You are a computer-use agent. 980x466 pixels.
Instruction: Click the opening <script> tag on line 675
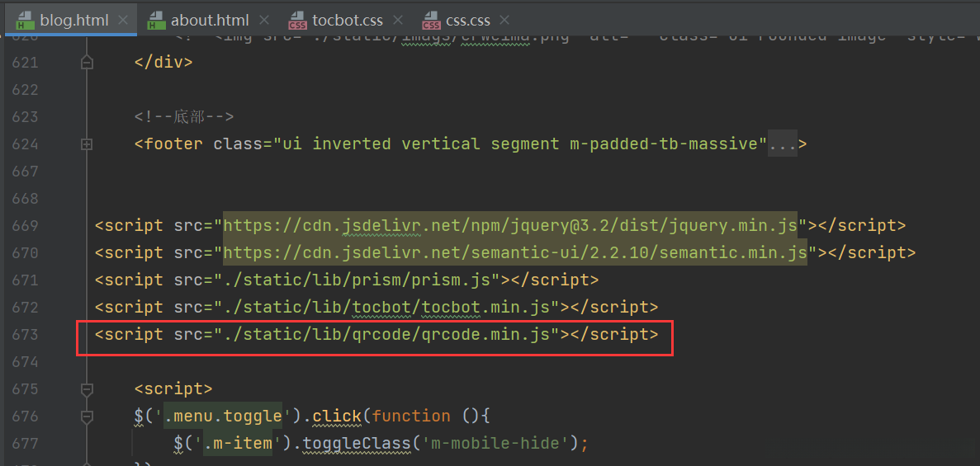tap(173, 388)
